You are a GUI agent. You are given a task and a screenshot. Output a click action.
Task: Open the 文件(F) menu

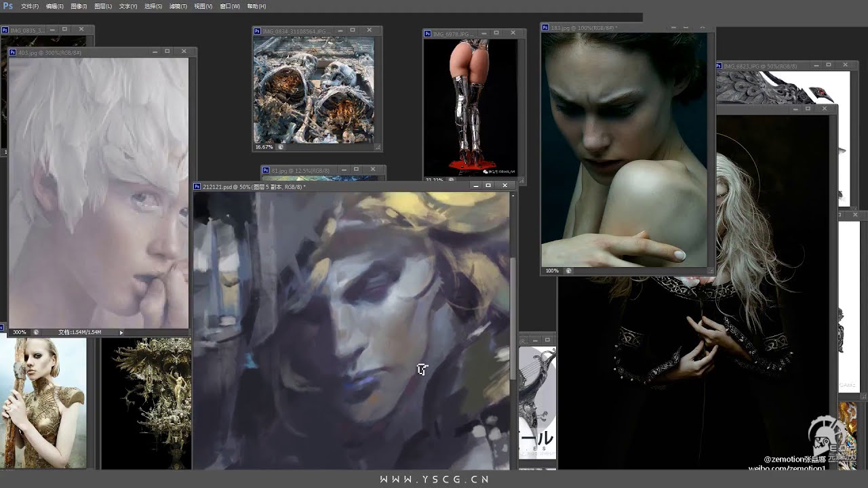point(30,6)
